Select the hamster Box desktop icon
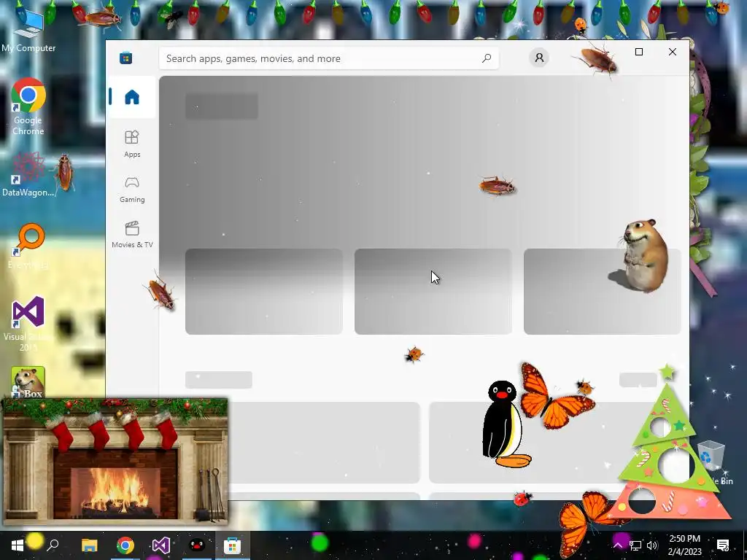 click(28, 382)
